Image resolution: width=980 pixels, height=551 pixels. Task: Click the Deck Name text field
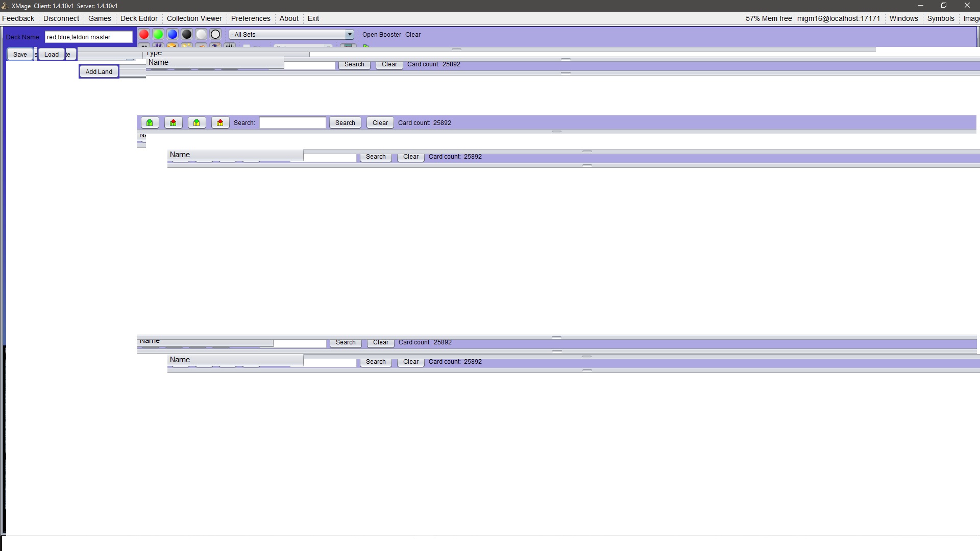pyautogui.click(x=88, y=37)
